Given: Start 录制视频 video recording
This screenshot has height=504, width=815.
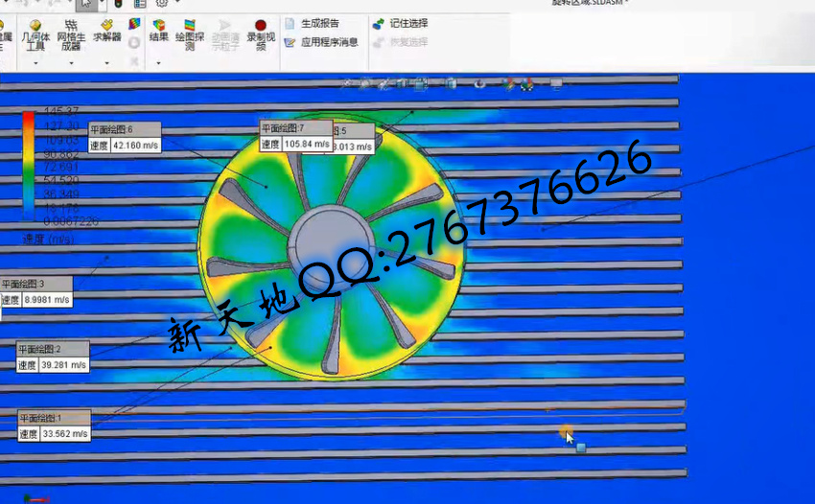Looking at the screenshot, I should point(260,34).
